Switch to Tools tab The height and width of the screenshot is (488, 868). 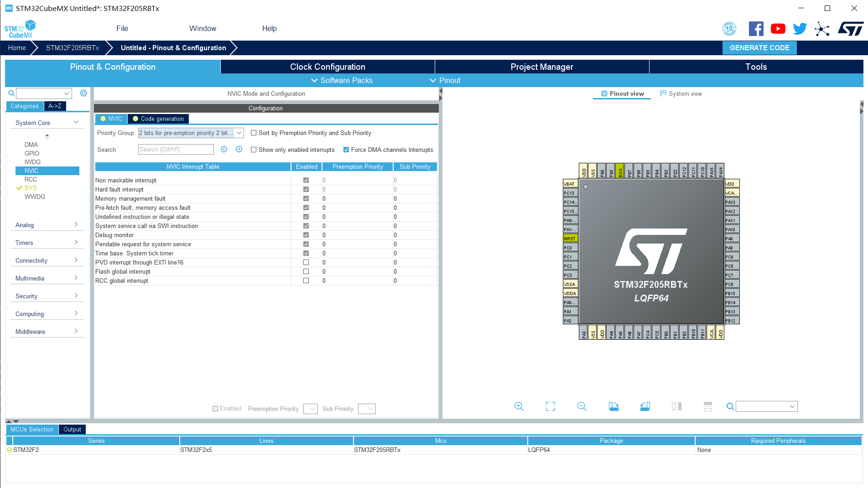[756, 67]
